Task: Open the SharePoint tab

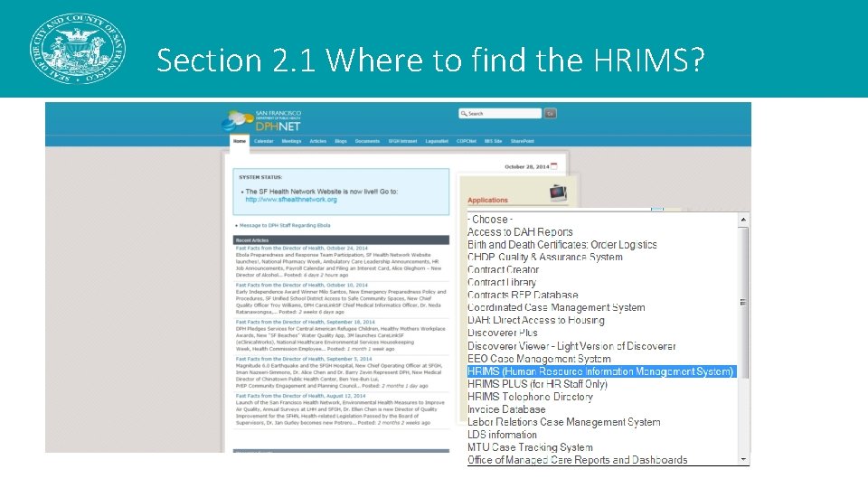Action: click(x=522, y=141)
